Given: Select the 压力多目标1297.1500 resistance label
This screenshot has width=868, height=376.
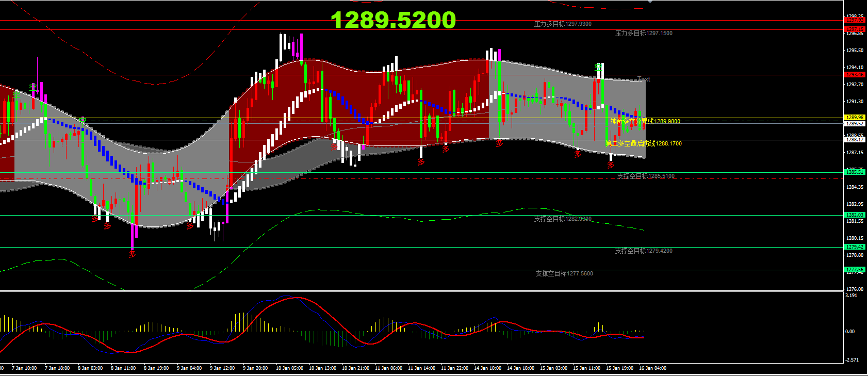Looking at the screenshot, I should (x=644, y=33).
